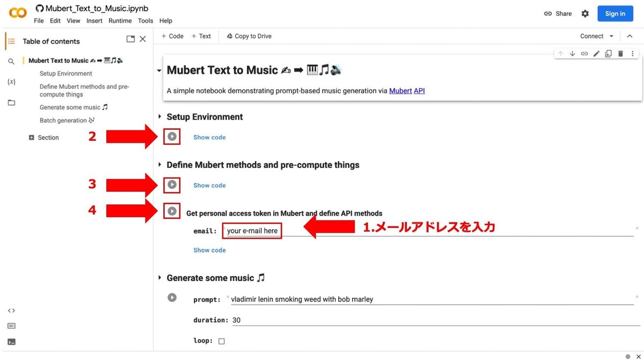Show code under Define Mubert methods
The image size is (644, 362).
click(209, 186)
